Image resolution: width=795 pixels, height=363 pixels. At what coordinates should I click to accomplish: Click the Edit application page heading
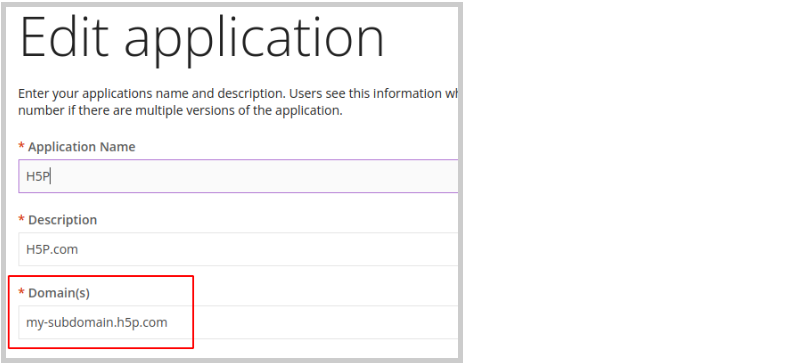pyautogui.click(x=202, y=39)
